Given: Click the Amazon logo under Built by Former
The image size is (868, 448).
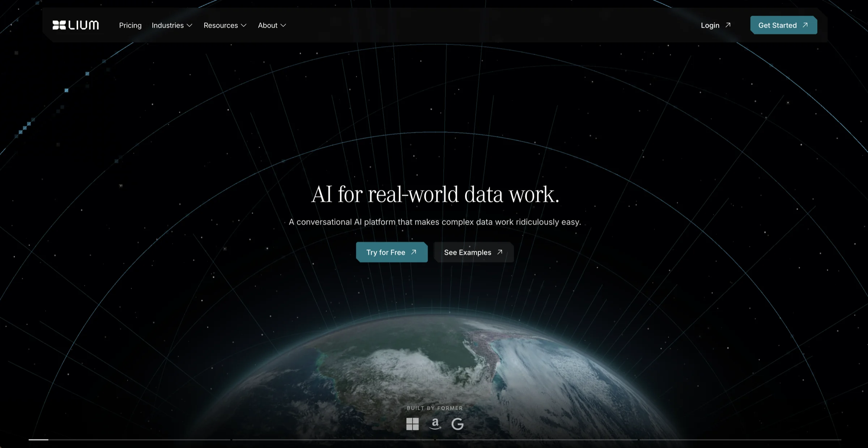Looking at the screenshot, I should 435,424.
